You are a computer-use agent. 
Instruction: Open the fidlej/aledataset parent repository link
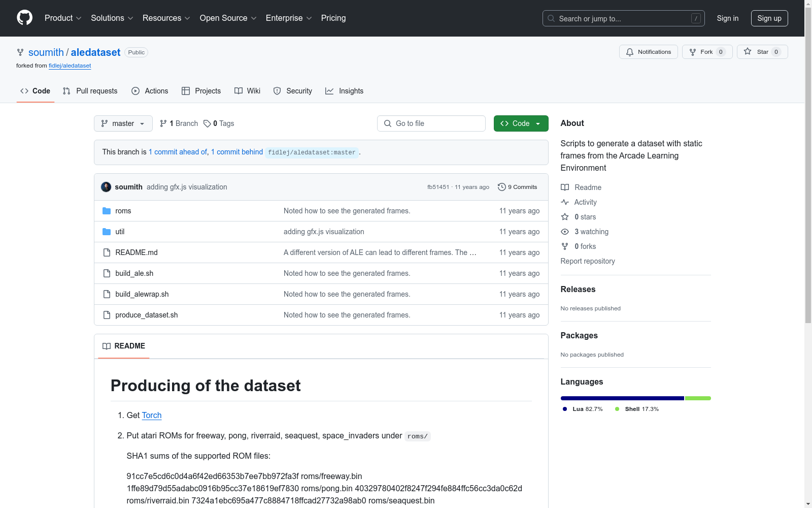click(70, 66)
